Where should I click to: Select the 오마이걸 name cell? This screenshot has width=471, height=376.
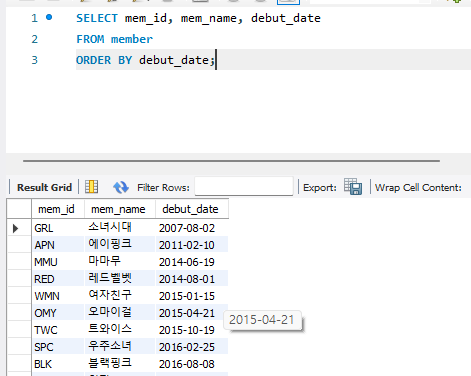coord(120,313)
